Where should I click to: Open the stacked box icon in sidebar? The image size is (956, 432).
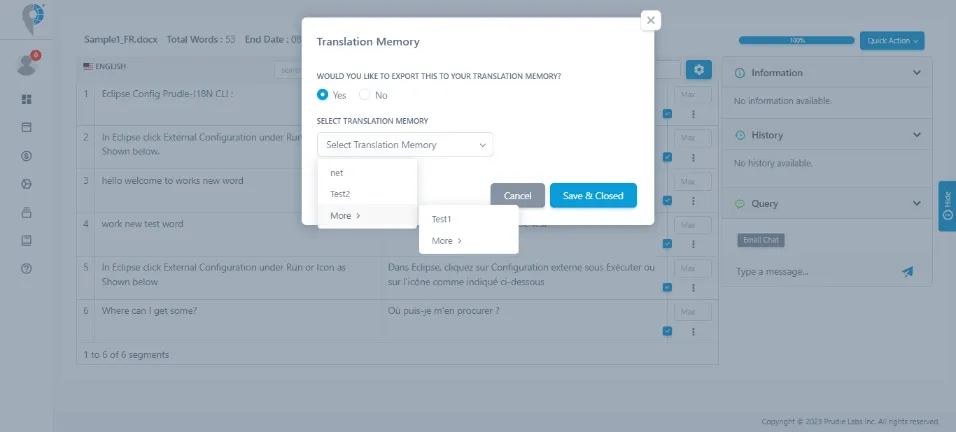pyautogui.click(x=26, y=213)
